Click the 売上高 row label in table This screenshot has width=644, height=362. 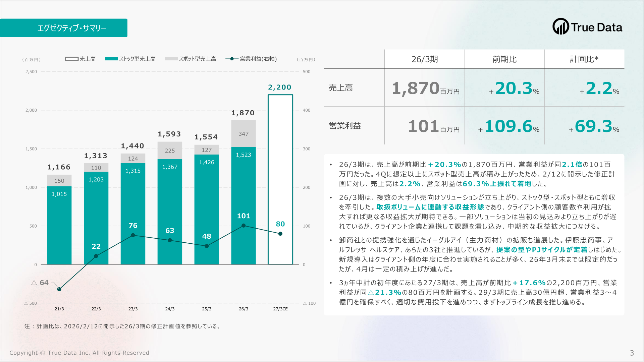pos(341,88)
